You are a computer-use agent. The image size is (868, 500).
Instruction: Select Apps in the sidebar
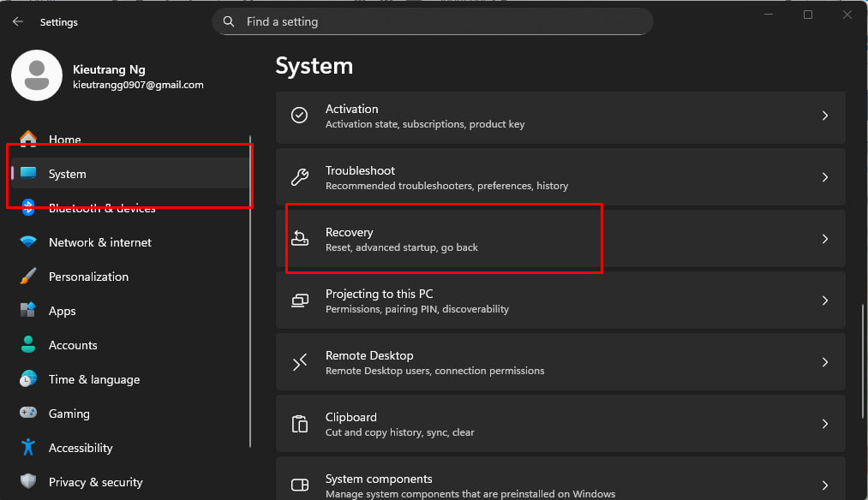point(63,311)
